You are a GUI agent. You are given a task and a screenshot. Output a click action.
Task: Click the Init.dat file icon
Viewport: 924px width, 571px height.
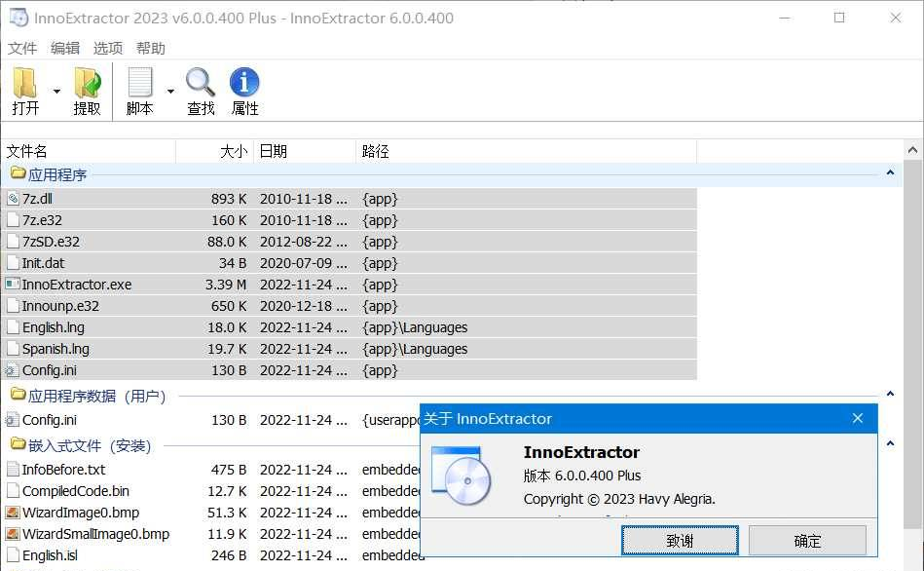[x=13, y=263]
